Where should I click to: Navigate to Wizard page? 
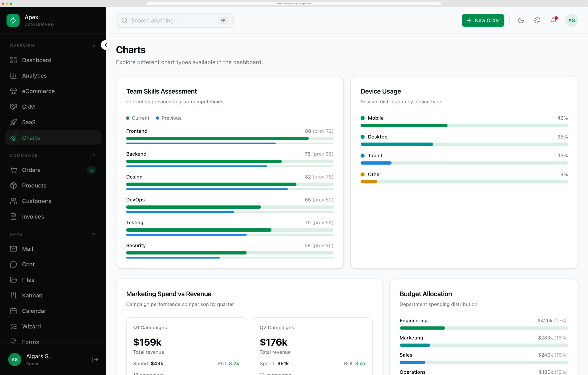(53, 326)
